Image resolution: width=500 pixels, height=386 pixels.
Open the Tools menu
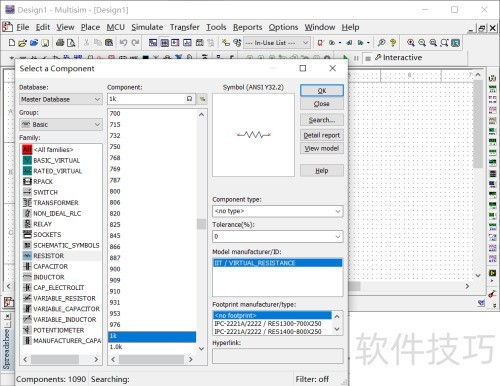click(216, 27)
